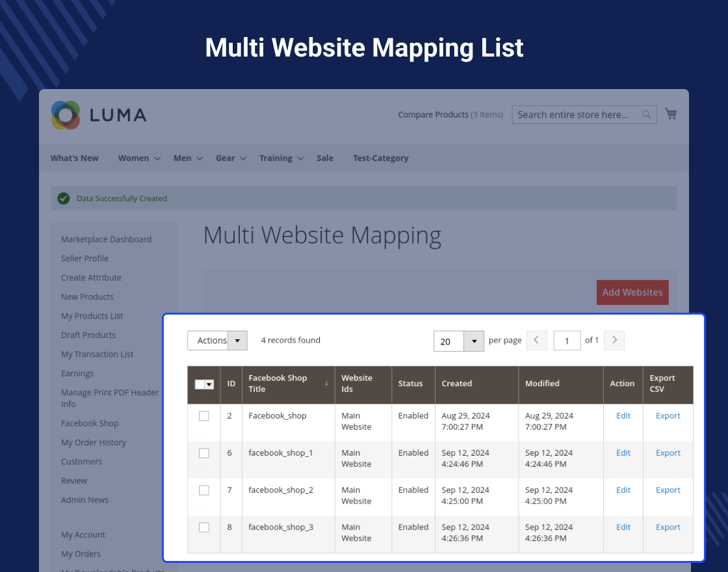Open Marketplace Dashboard in sidebar

click(x=107, y=240)
